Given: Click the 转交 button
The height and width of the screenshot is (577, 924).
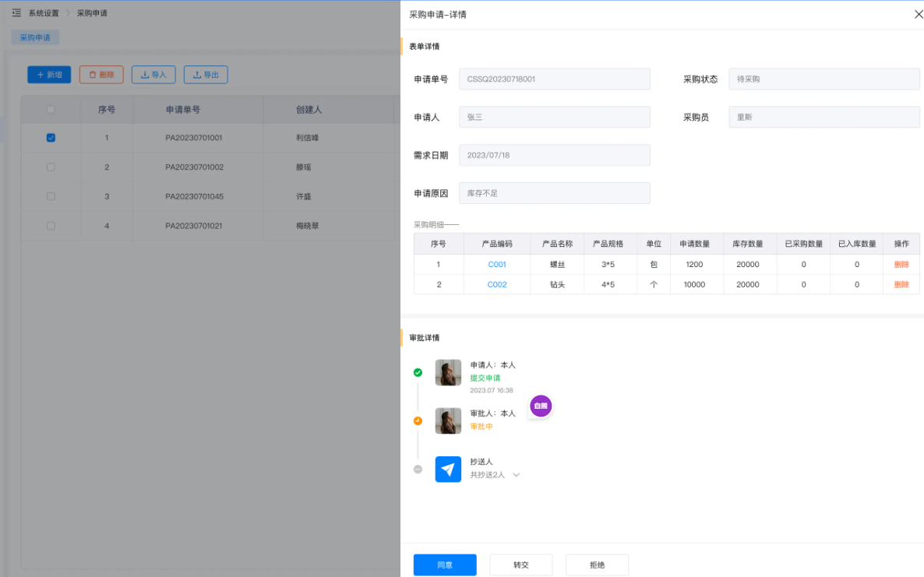Looking at the screenshot, I should 521,565.
